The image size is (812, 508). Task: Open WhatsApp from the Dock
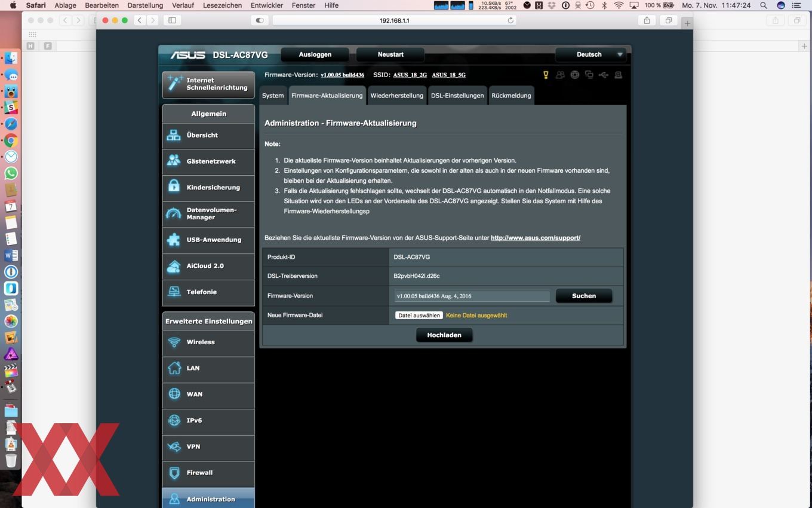coord(11,173)
